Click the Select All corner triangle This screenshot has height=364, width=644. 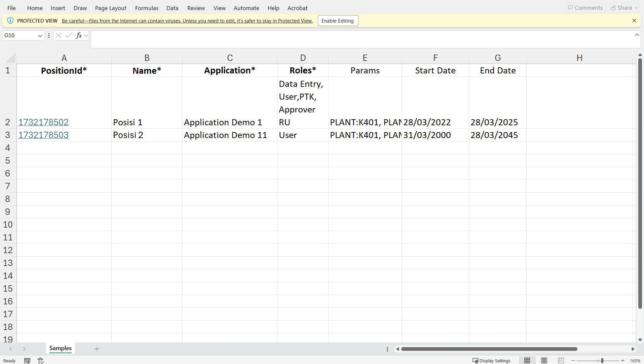click(x=10, y=58)
